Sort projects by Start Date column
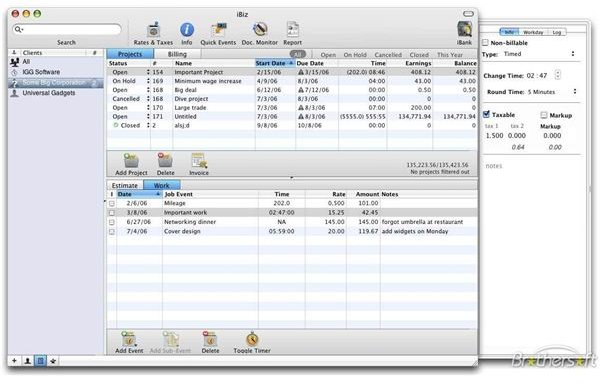 (x=275, y=63)
